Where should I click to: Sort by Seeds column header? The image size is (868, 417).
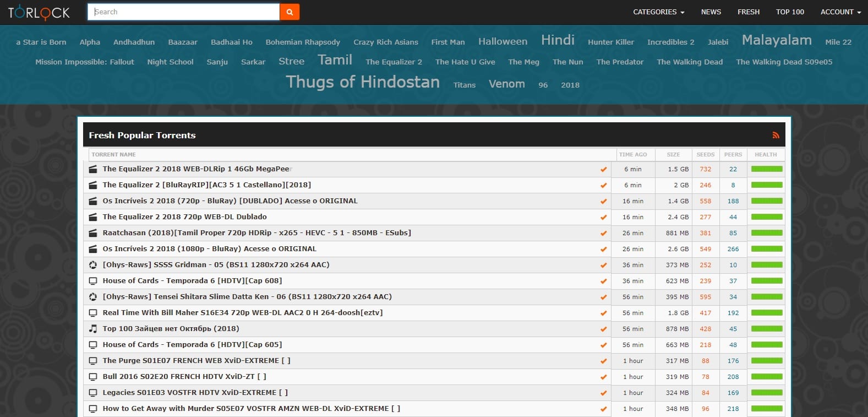[x=705, y=155]
